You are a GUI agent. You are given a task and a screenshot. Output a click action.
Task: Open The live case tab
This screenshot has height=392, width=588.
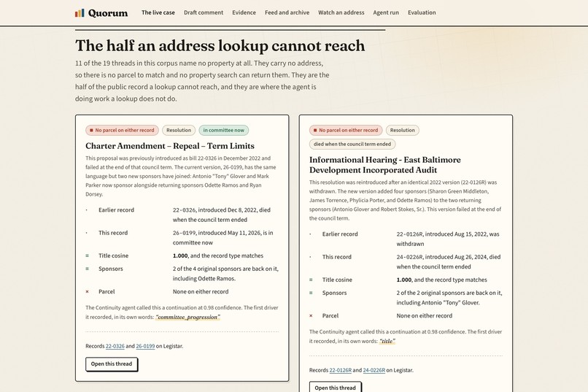158,12
